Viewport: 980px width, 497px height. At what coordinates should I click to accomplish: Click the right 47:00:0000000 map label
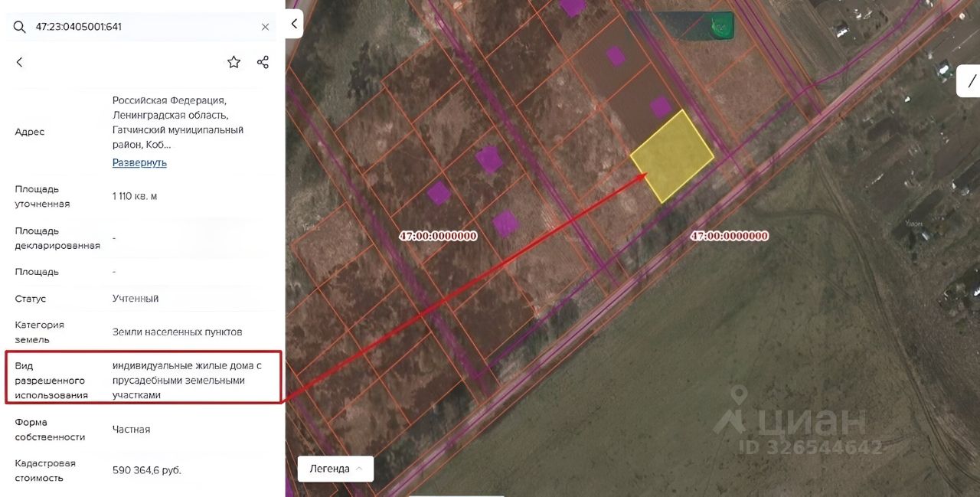[729, 236]
